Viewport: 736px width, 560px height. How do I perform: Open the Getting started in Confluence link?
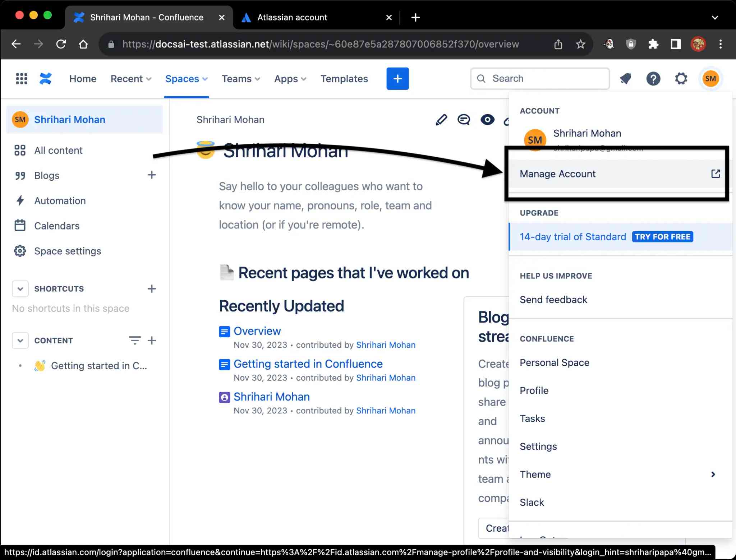[x=308, y=364]
